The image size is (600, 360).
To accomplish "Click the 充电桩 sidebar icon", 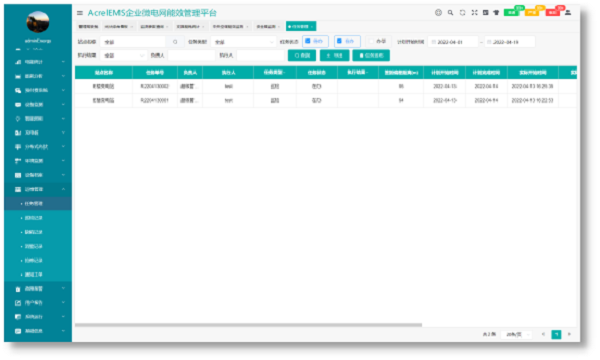I will click(18, 133).
